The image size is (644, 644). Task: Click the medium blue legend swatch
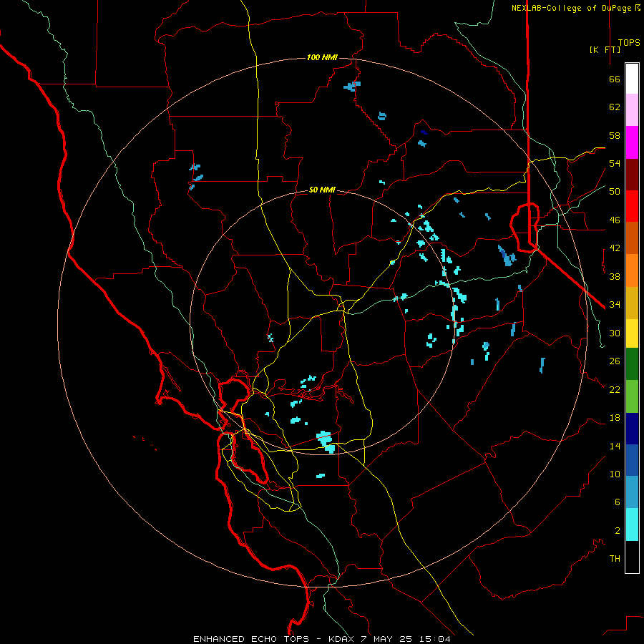pyautogui.click(x=632, y=460)
